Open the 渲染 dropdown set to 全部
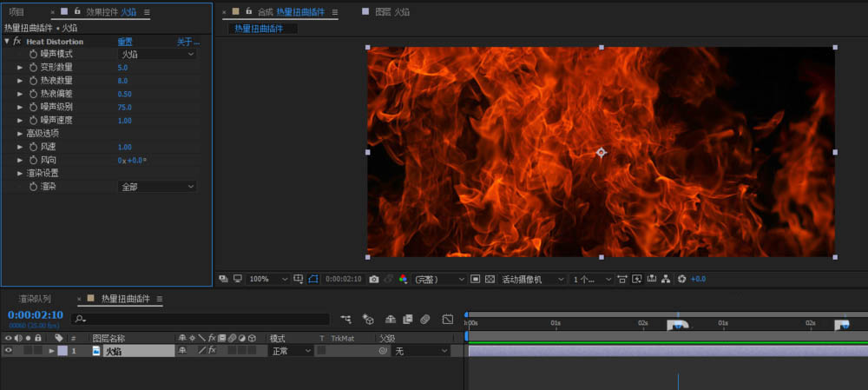Image resolution: width=868 pixels, height=390 pixels. tap(157, 187)
